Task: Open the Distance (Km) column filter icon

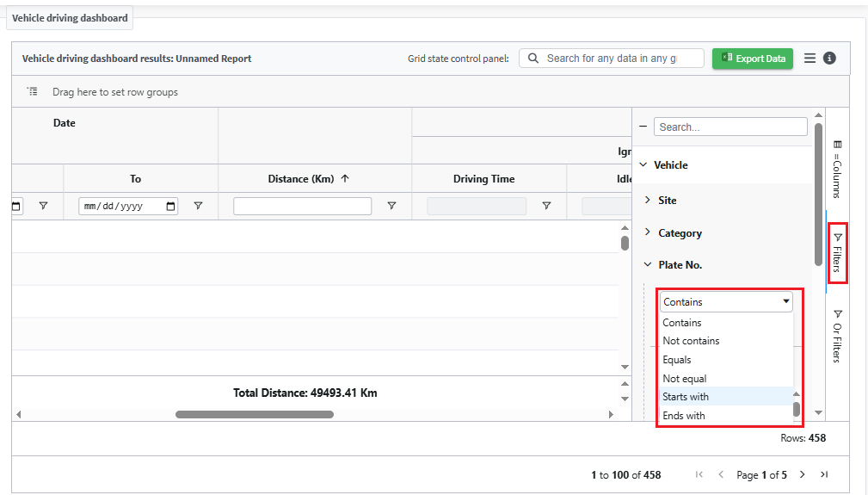Action: pos(391,207)
